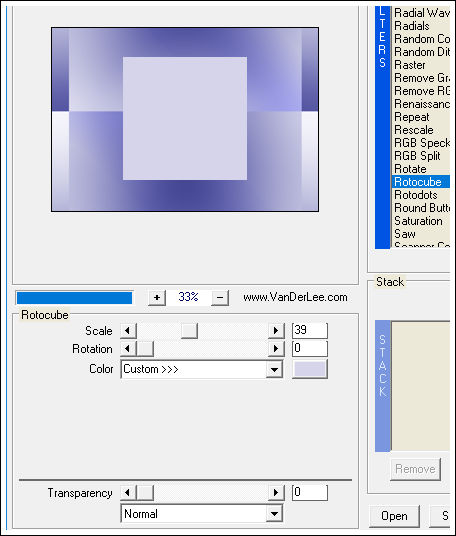456x536 pixels.
Task: Open www.VanDerLee.com link
Action: (x=295, y=297)
